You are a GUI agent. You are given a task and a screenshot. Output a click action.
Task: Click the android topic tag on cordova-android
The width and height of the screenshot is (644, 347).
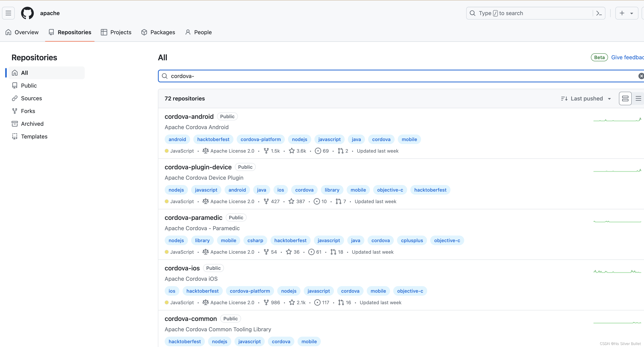[x=177, y=139]
